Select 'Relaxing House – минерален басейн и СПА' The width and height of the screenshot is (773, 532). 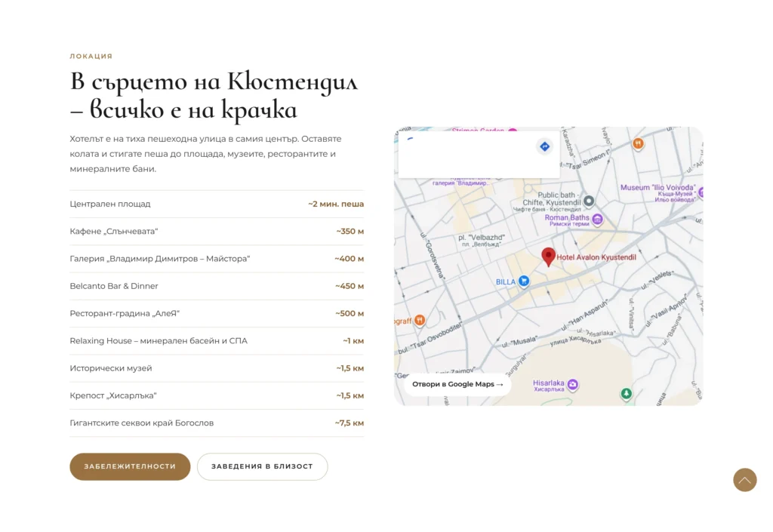(x=217, y=341)
